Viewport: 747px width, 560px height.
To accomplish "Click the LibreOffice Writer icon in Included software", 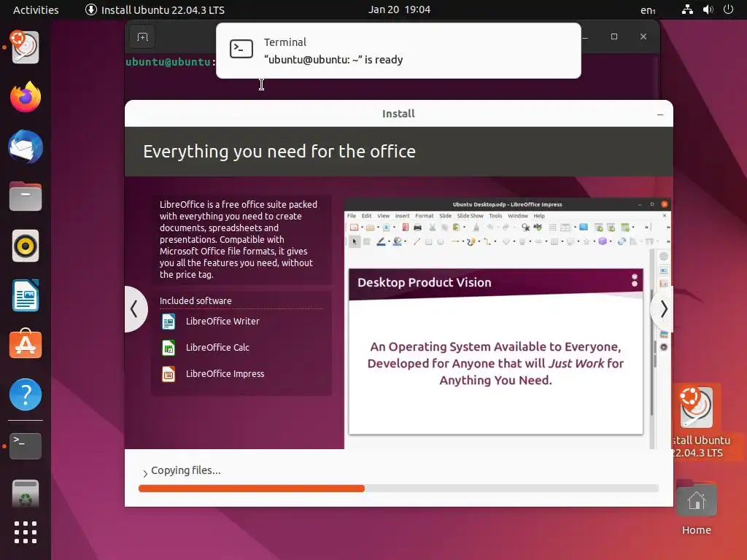I will click(169, 322).
